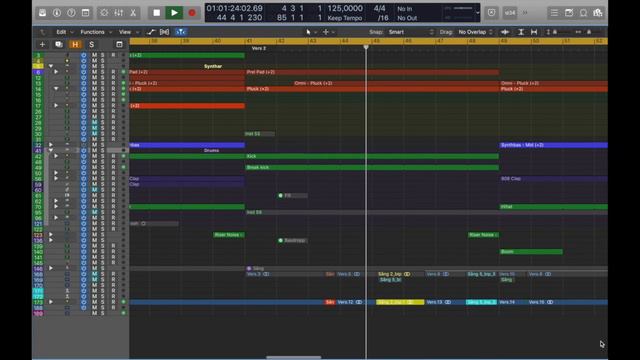The height and width of the screenshot is (360, 640).
Task: Collapse the track 41 Drums stack
Action: point(51,151)
